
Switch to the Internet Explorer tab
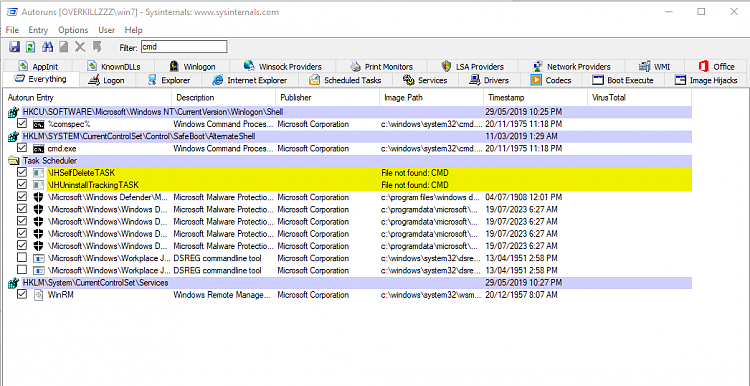250,80
